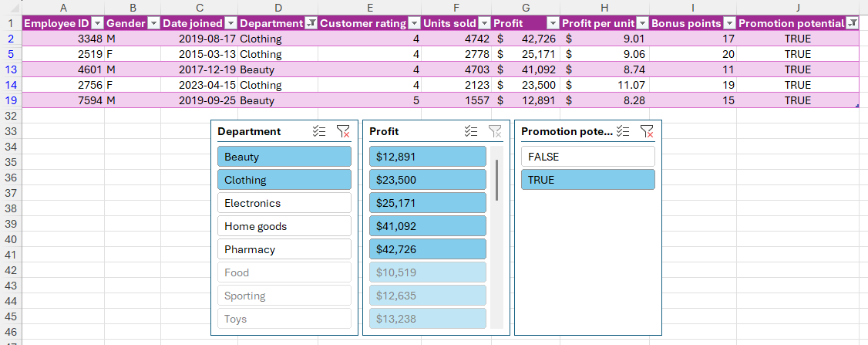The width and height of the screenshot is (868, 345).
Task: Click the Profit slicer scrollbar thumb
Action: (x=497, y=179)
